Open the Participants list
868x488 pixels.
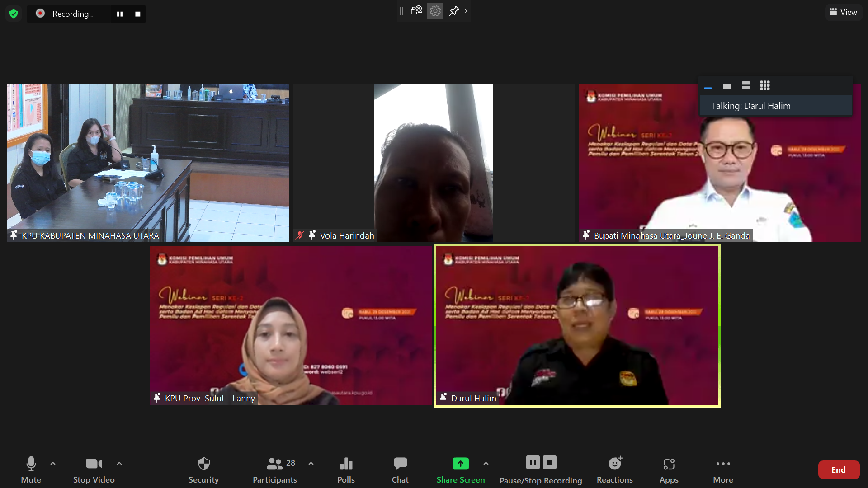click(x=274, y=470)
